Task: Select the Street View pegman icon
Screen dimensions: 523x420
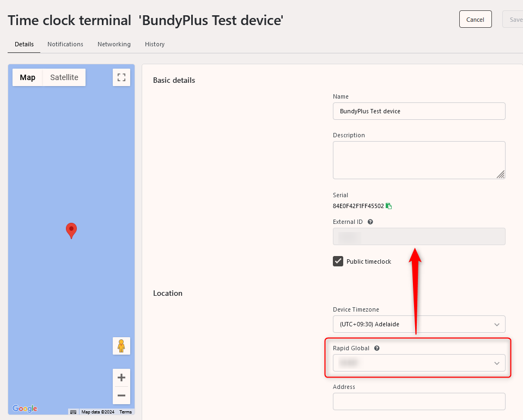Action: click(121, 346)
